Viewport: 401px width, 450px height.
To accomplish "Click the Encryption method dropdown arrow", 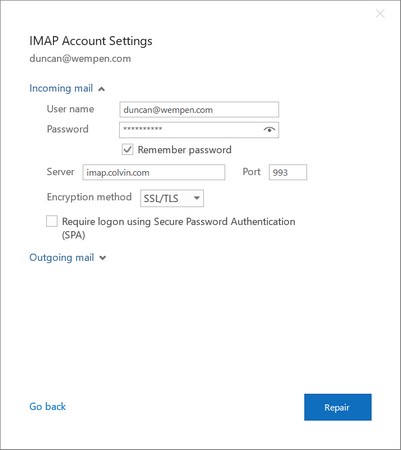I will [197, 198].
